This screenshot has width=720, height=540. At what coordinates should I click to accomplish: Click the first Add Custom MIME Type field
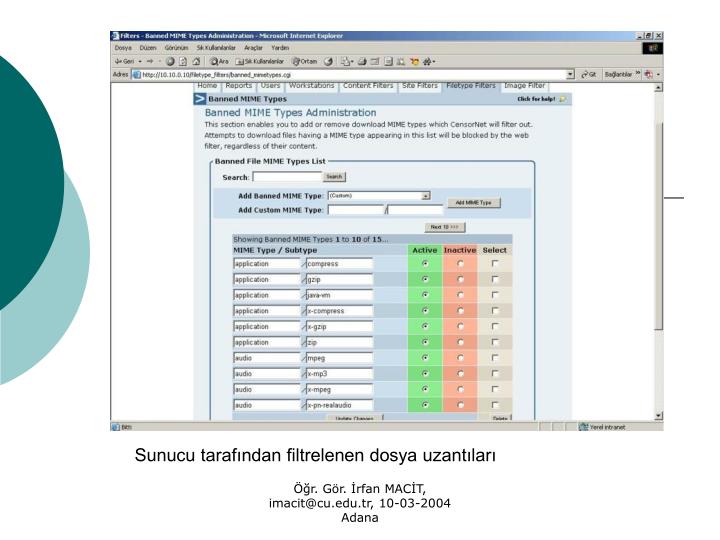pyautogui.click(x=355, y=210)
